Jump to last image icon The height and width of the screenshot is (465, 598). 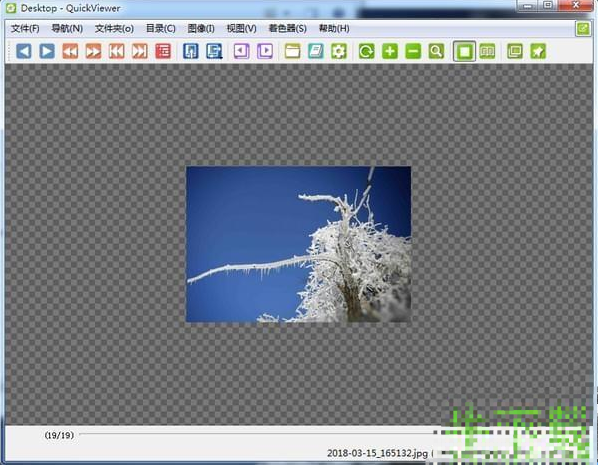pyautogui.click(x=140, y=51)
